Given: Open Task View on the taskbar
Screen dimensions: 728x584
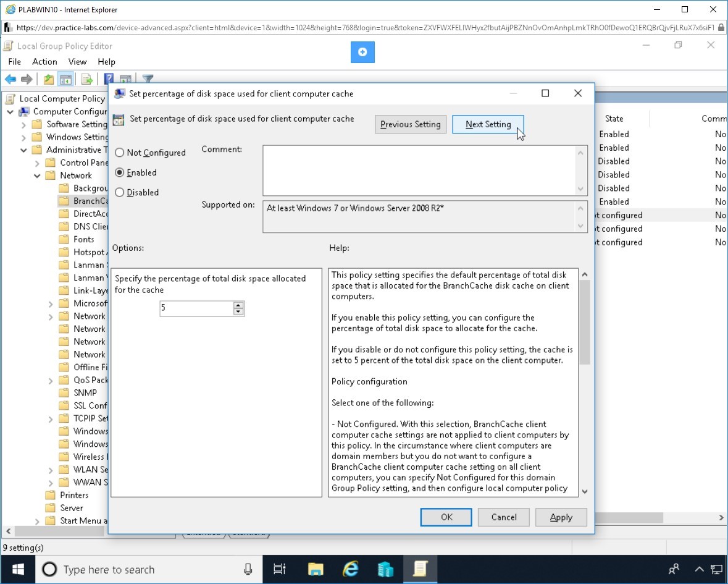Looking at the screenshot, I should [280, 569].
